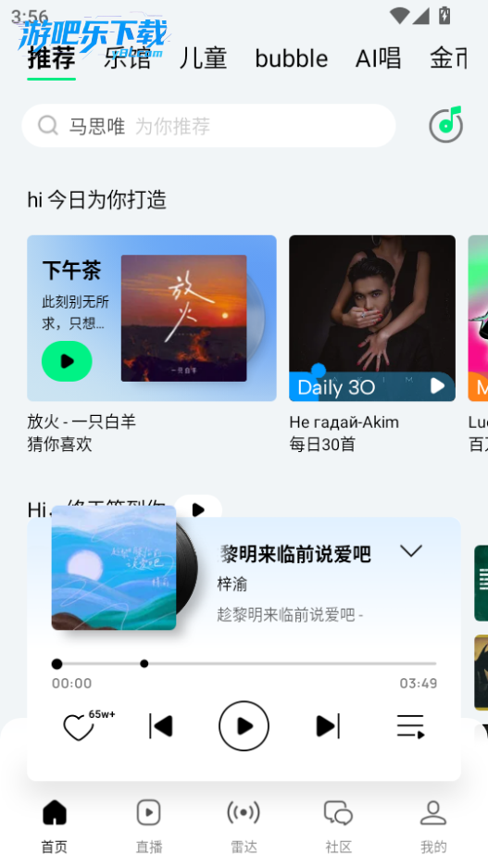Play the 下午茶 playlist with the green button
Screen dimensions: 488x868
click(x=67, y=361)
